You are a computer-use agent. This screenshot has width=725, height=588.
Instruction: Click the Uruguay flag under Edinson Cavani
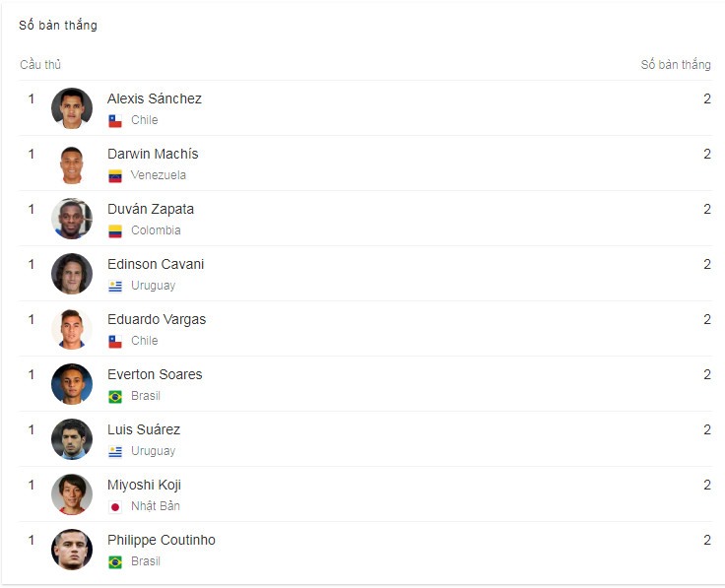pos(115,287)
